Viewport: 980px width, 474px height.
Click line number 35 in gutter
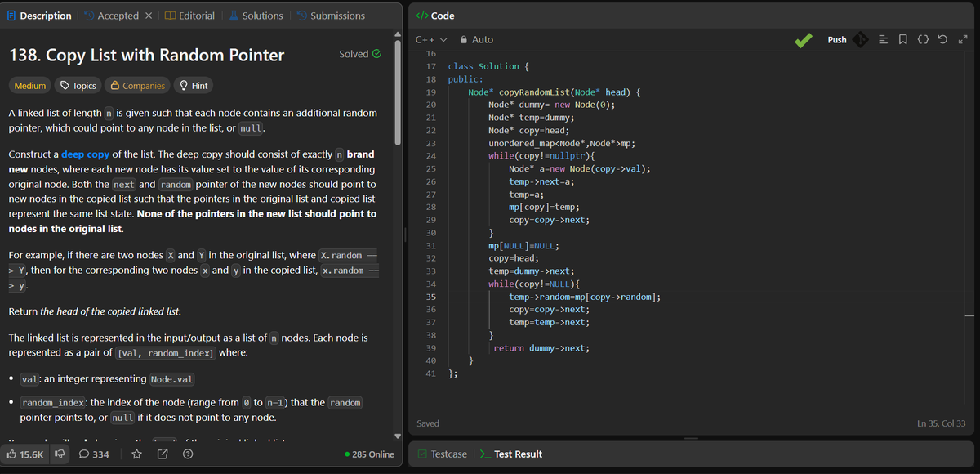(430, 297)
